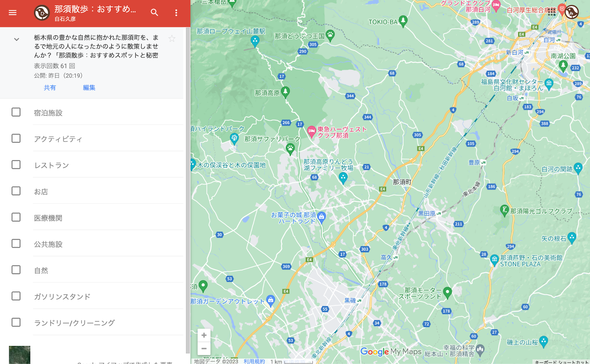Click the satellite basemap thumbnail
Image resolution: width=590 pixels, height=364 pixels.
pos(20,355)
